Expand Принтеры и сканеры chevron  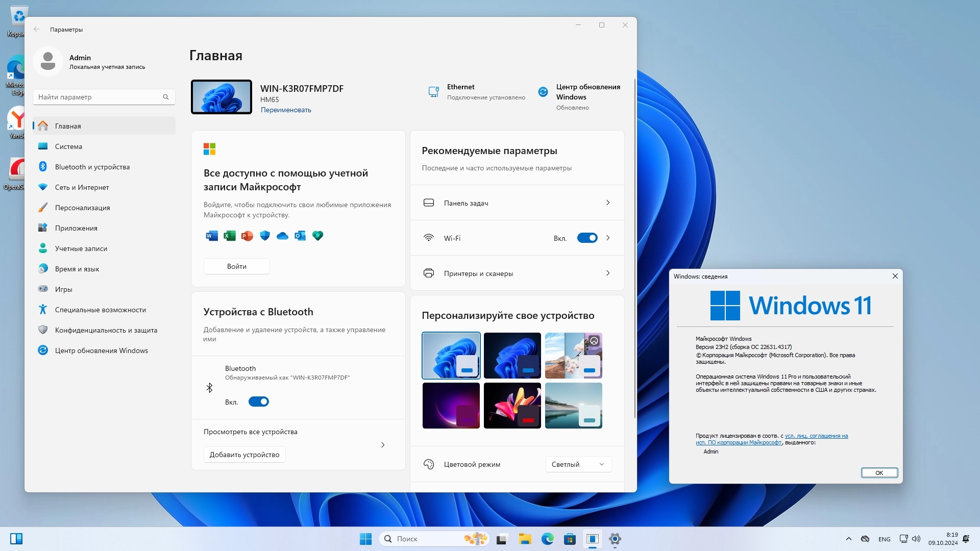click(x=607, y=273)
